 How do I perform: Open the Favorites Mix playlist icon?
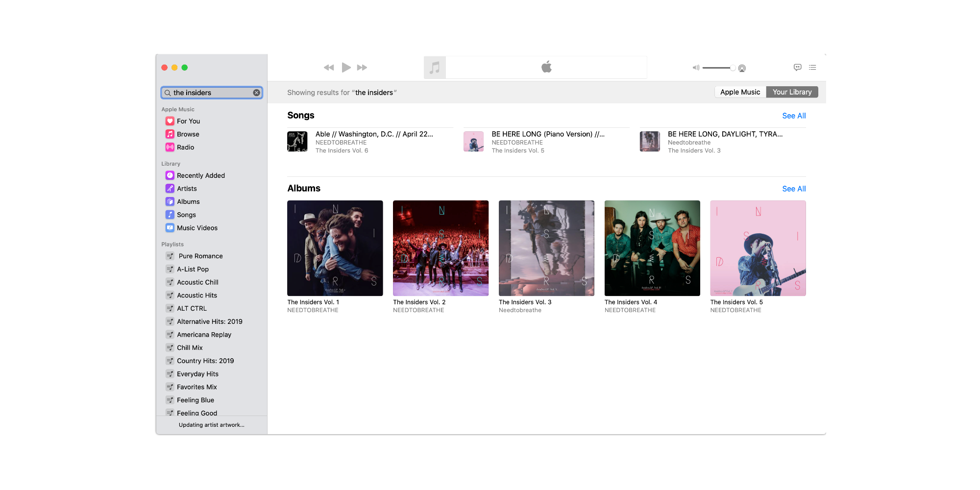pos(170,387)
